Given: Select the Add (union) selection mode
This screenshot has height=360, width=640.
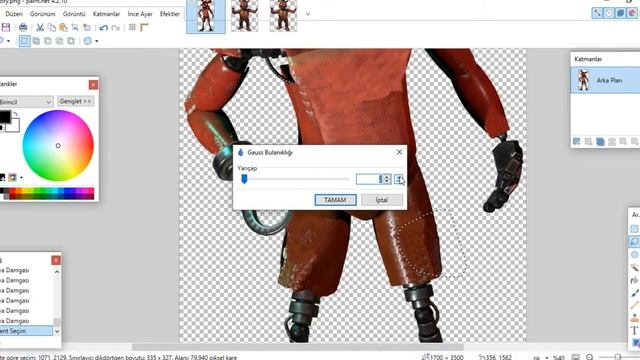Looking at the screenshot, I should (x=36, y=41).
